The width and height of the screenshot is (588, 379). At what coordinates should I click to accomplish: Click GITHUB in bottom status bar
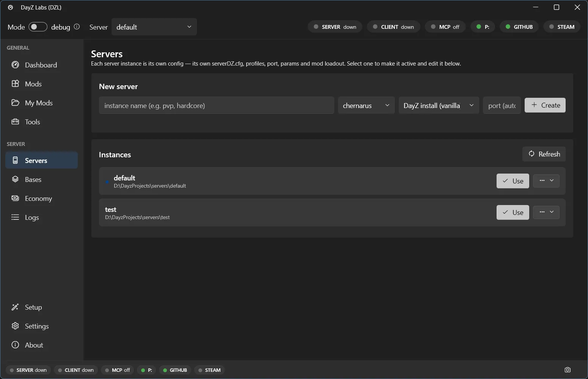coord(175,370)
